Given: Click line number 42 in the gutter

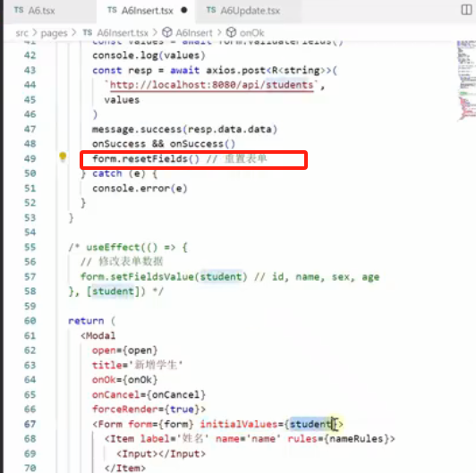Looking at the screenshot, I should [30, 55].
